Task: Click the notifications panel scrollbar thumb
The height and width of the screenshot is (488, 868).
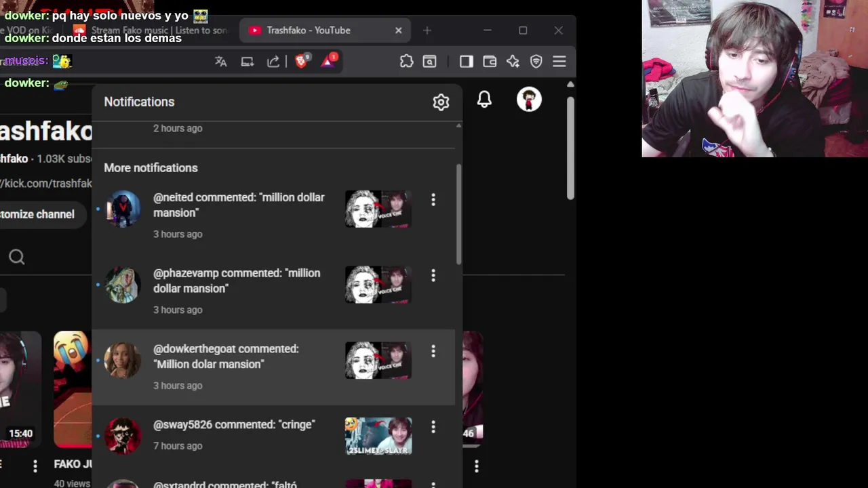Action: [459, 214]
